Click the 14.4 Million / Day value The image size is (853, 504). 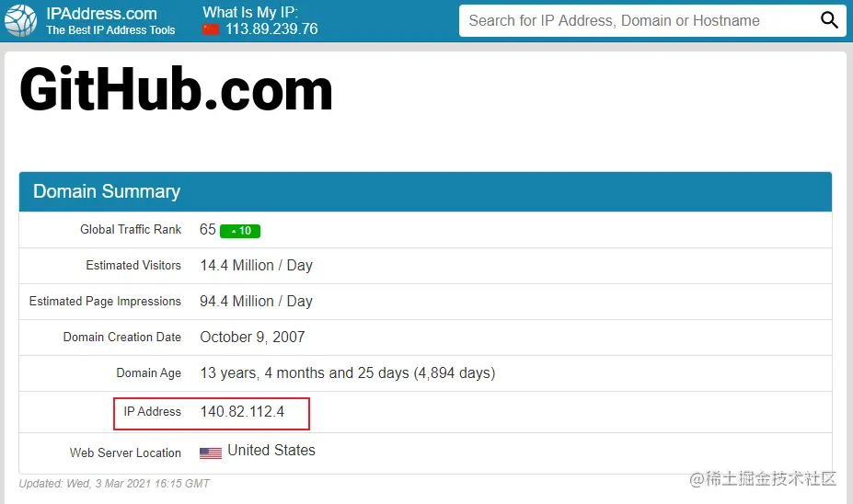click(256, 265)
